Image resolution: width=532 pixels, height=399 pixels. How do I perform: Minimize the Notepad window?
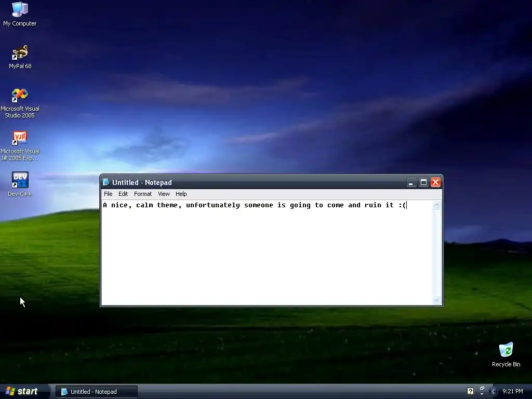click(x=411, y=182)
